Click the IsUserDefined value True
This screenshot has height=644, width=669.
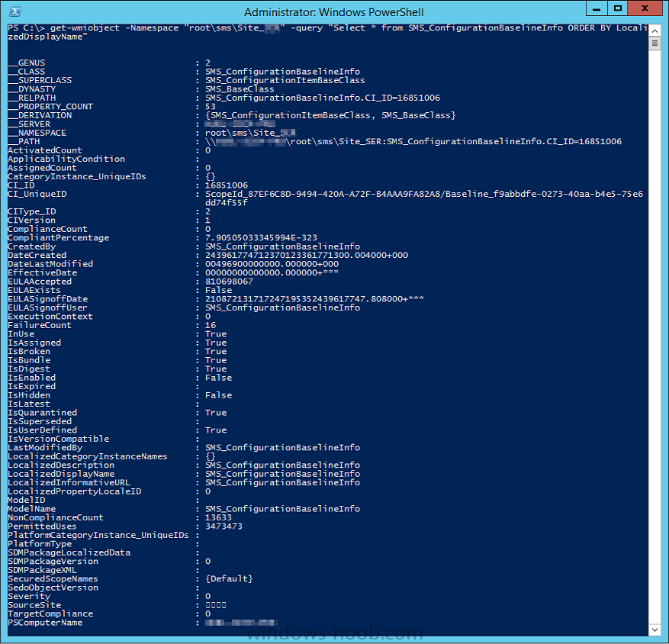(216, 430)
